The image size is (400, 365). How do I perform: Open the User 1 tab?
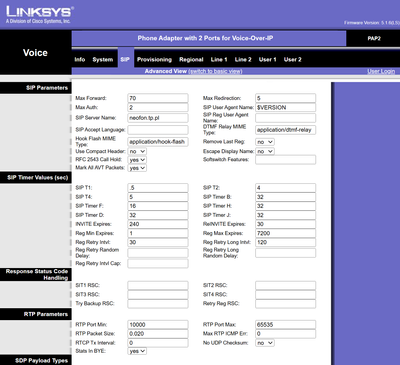pyautogui.click(x=268, y=60)
